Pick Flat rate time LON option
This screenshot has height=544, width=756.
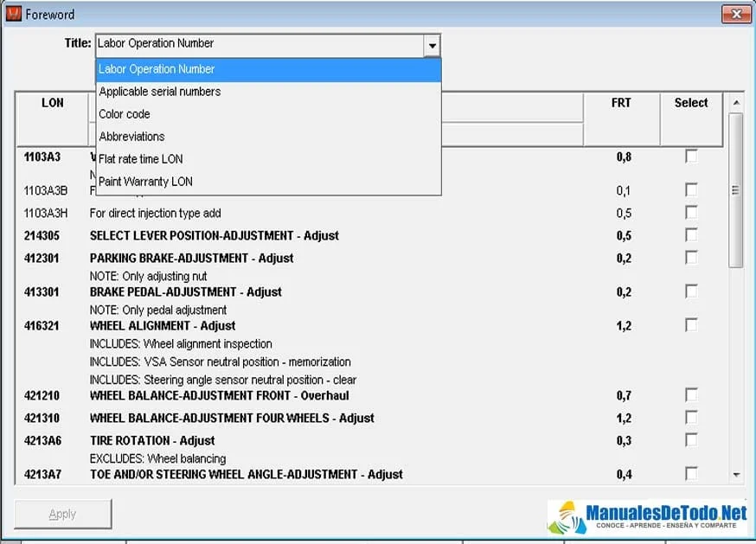(268, 159)
